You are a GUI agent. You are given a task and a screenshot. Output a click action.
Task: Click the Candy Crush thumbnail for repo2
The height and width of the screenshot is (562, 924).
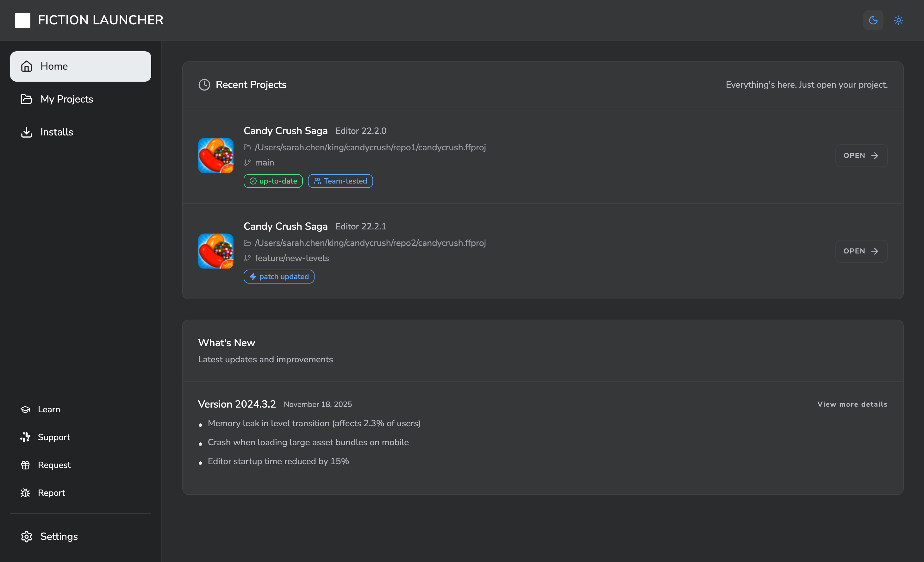pos(215,251)
